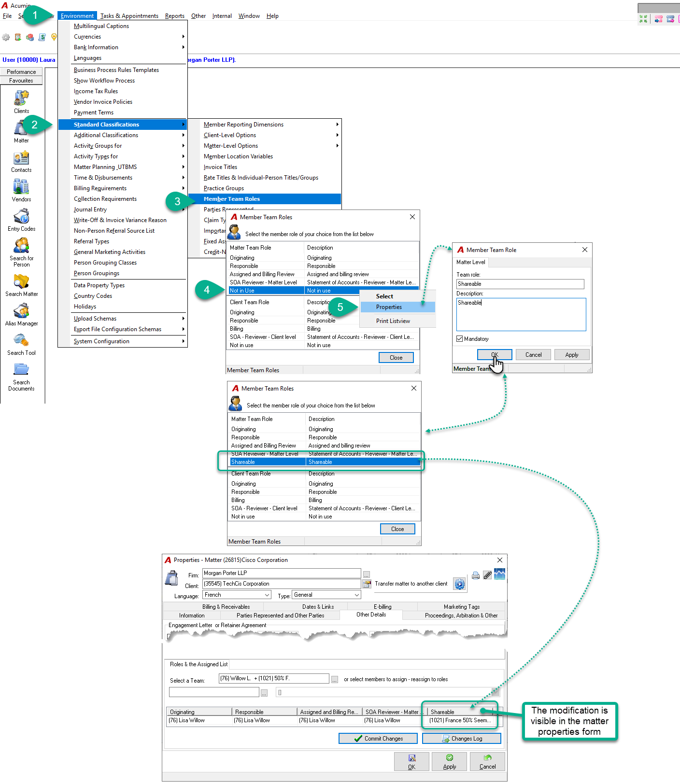This screenshot has height=784, width=680.
Task: Click the client lookup icon beside TechCis Corporation
Action: coord(367,584)
